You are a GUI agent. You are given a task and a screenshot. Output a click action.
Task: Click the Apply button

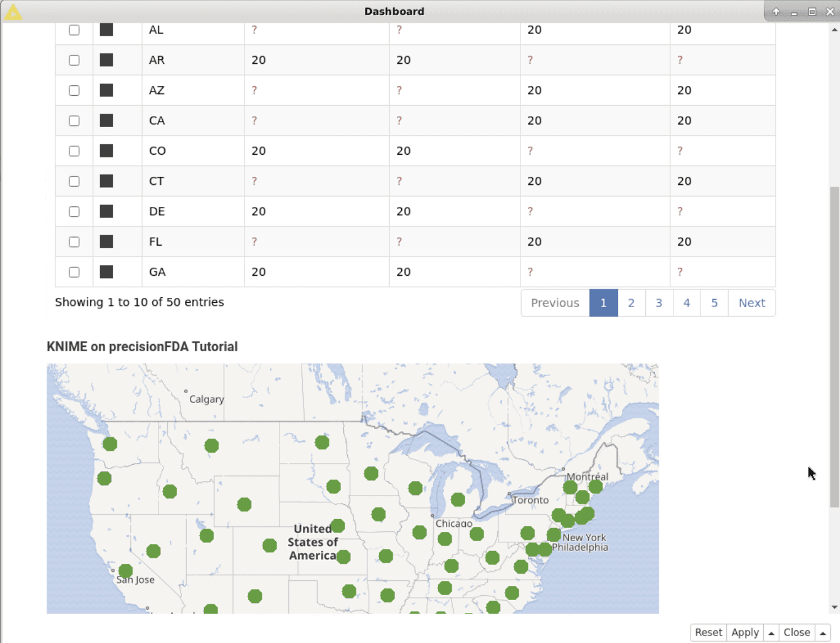(745, 633)
